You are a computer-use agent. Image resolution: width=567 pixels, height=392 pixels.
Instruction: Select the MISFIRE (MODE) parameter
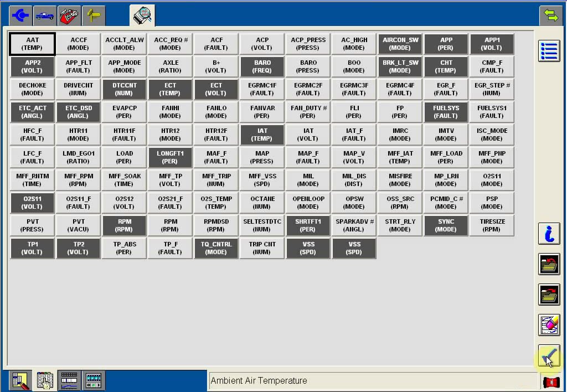400,180
